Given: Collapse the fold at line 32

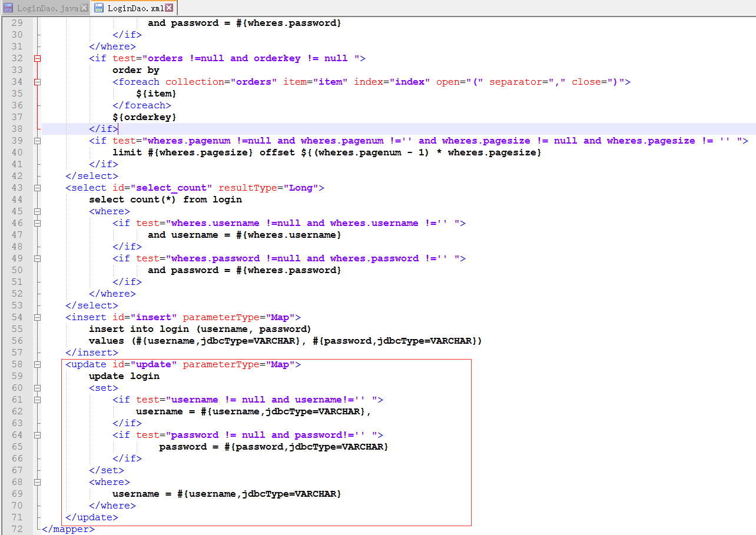Looking at the screenshot, I should [x=37, y=58].
